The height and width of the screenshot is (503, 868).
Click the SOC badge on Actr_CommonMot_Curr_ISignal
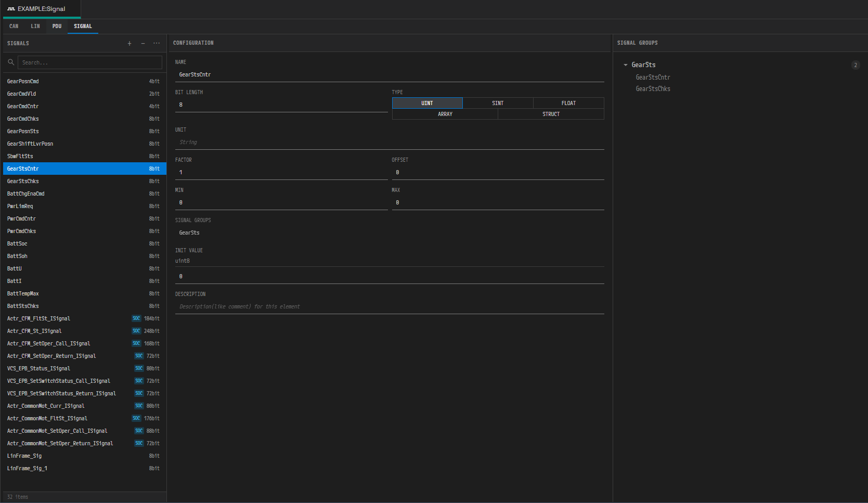tap(139, 406)
